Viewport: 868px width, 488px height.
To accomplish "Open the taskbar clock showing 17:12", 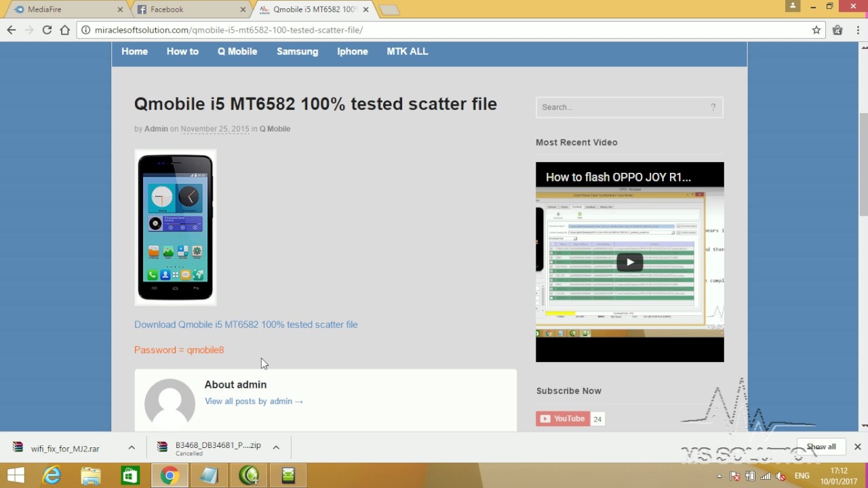I will (x=840, y=476).
